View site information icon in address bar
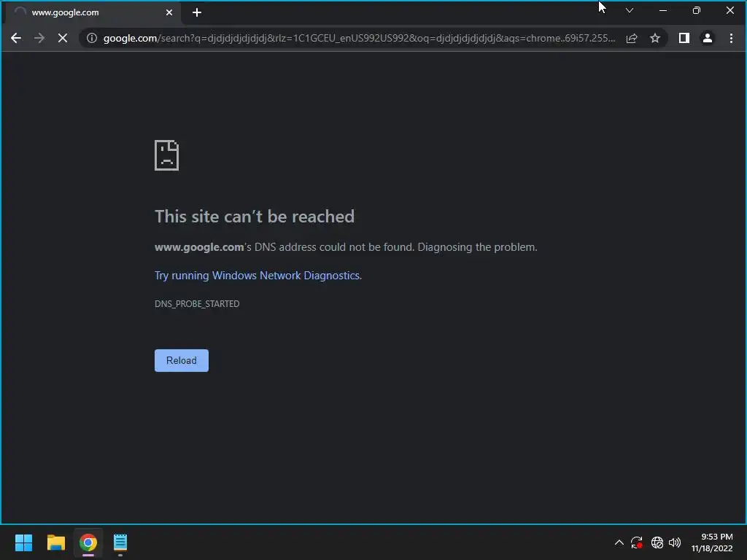This screenshot has height=560, width=747. (x=91, y=38)
